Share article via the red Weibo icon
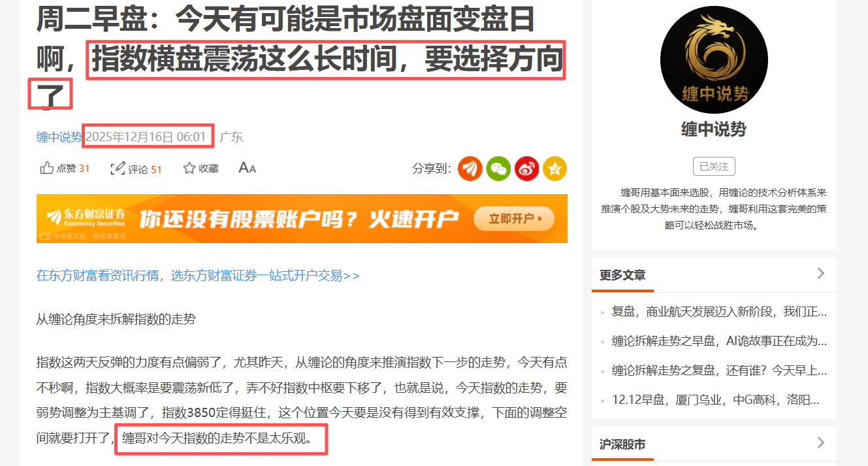 [x=526, y=169]
